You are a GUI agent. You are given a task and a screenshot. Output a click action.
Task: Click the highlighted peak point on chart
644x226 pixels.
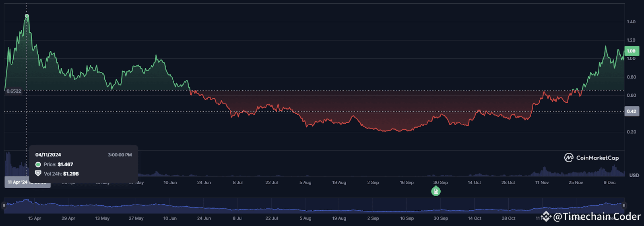[x=27, y=16]
